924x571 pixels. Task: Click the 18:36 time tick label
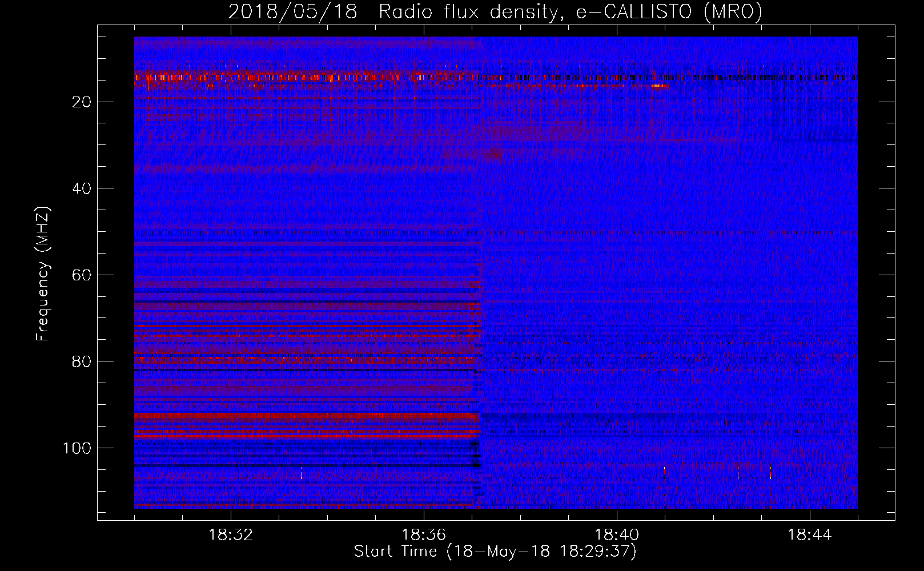pyautogui.click(x=424, y=535)
